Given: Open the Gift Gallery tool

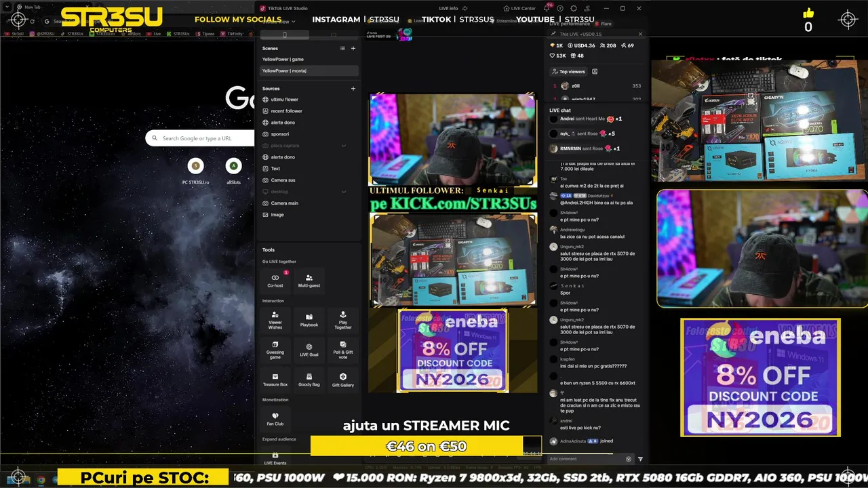Looking at the screenshot, I should [343, 380].
